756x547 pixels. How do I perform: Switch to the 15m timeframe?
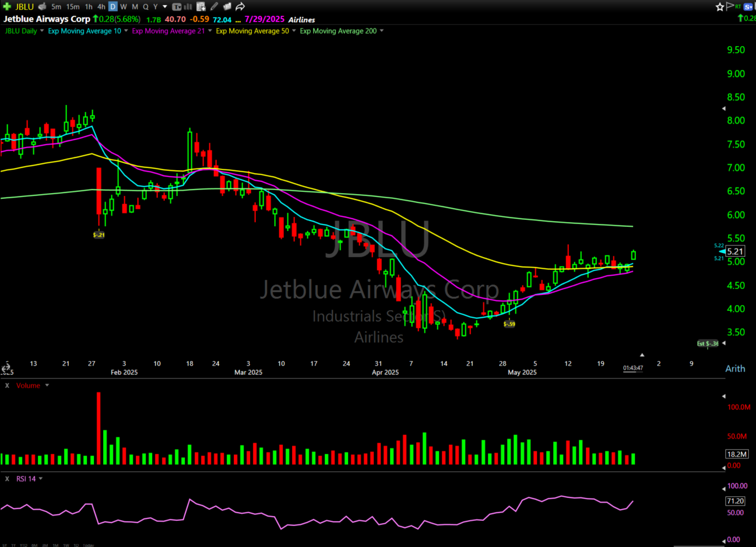(x=73, y=6)
